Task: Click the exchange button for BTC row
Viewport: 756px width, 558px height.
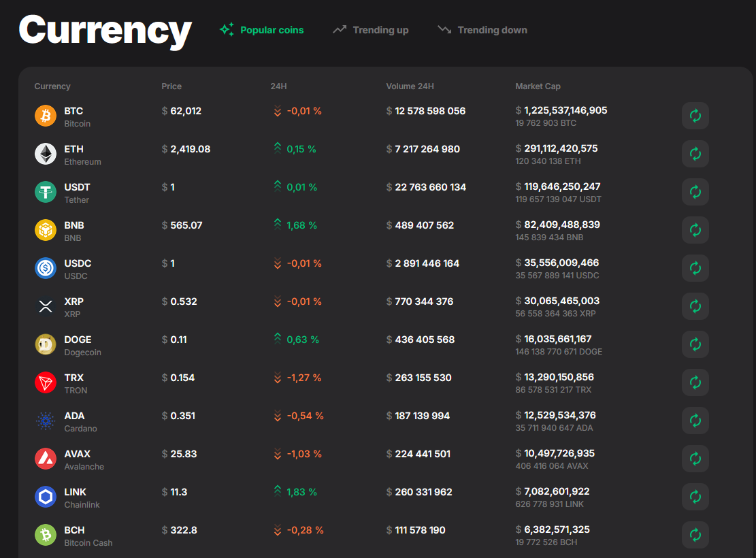Action: point(695,116)
